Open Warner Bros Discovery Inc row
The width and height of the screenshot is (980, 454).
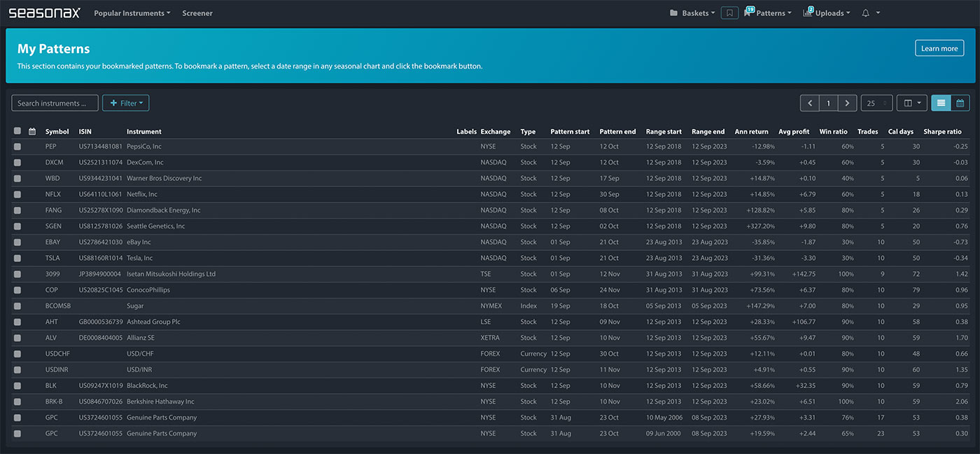pos(490,179)
